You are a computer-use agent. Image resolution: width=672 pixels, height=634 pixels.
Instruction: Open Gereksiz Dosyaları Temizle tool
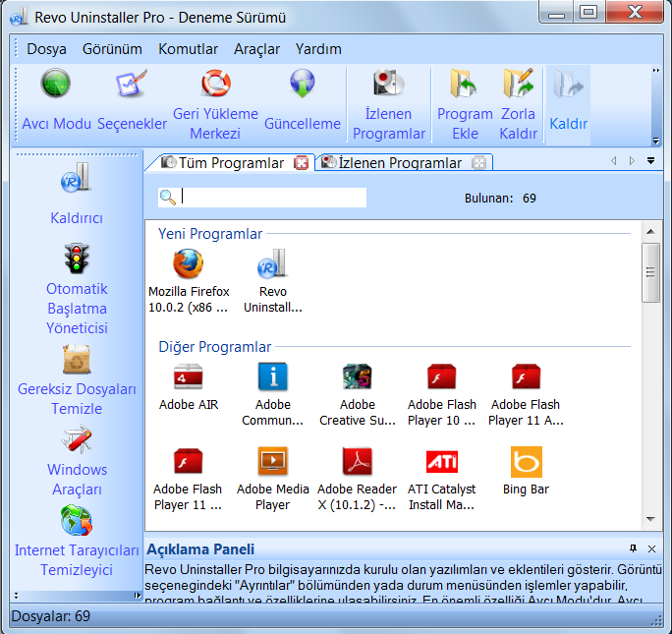[77, 380]
